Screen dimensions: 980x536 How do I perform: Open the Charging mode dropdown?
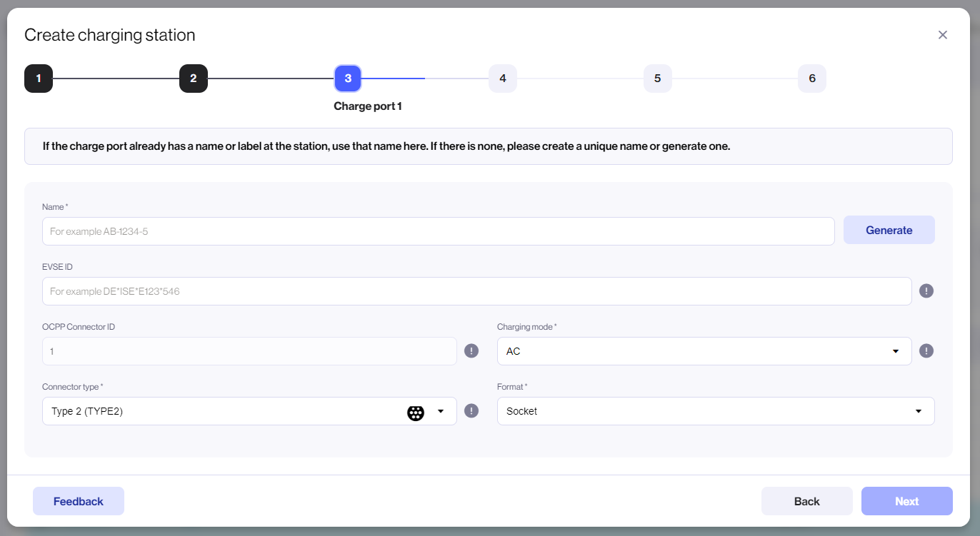pos(704,351)
